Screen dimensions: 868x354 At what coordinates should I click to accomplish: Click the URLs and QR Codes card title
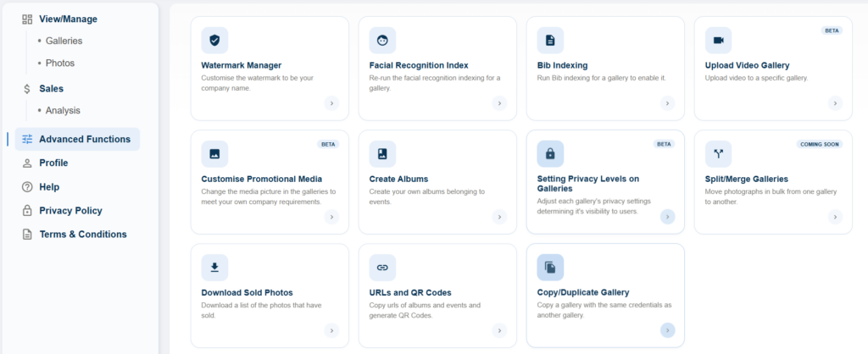click(x=410, y=293)
